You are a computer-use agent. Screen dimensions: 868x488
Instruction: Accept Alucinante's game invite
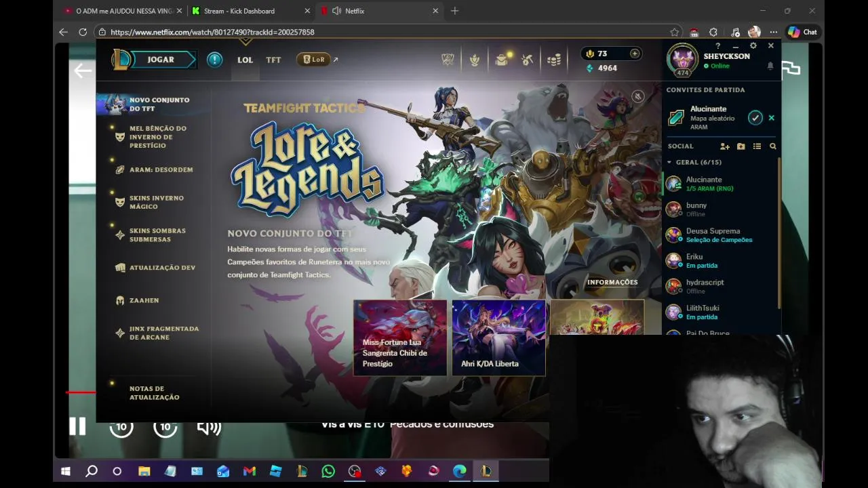(x=755, y=118)
